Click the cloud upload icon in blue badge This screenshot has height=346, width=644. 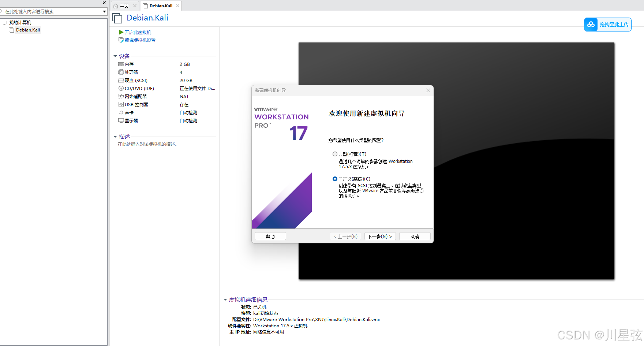tap(591, 25)
